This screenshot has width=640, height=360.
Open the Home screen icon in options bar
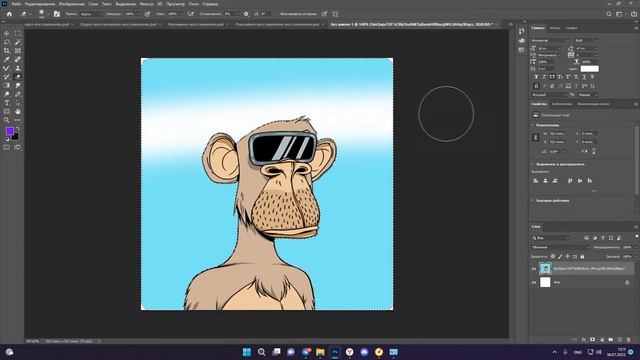tap(9, 14)
